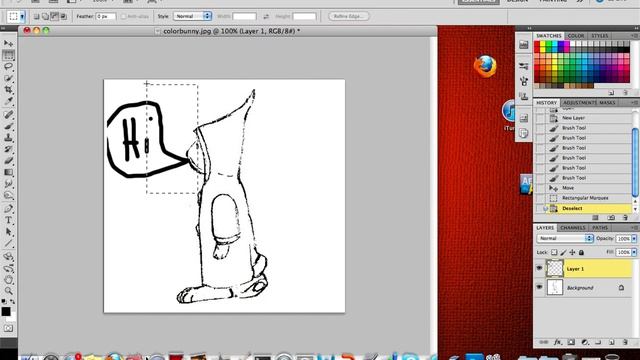Viewport: 640px width, 360px height.
Task: Select the Gradient tool
Action: tap(8, 172)
